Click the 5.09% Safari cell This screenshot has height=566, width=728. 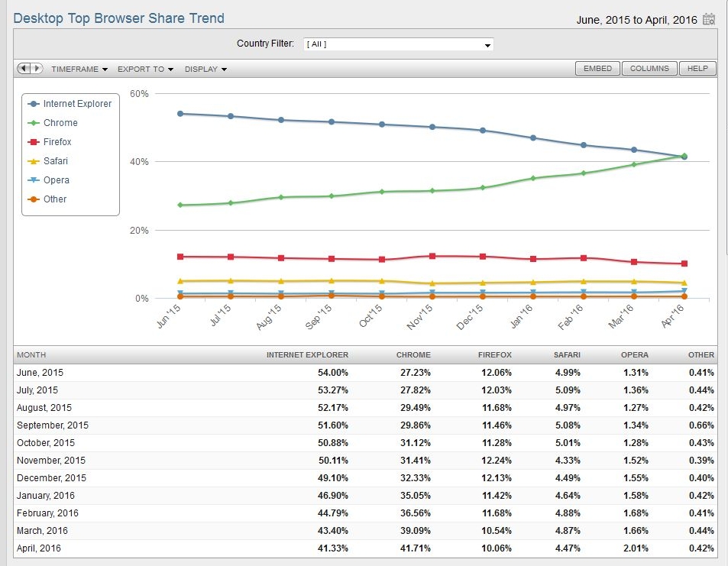pyautogui.click(x=568, y=390)
